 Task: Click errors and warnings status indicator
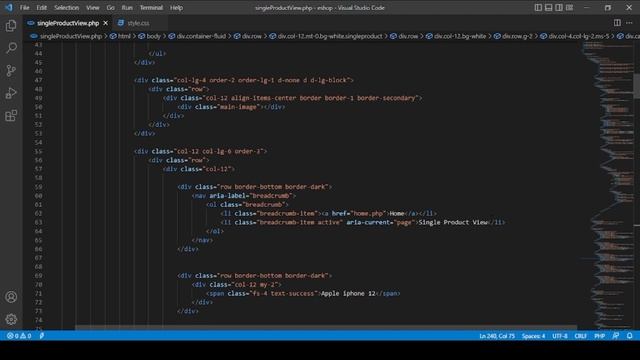[x=19, y=336]
